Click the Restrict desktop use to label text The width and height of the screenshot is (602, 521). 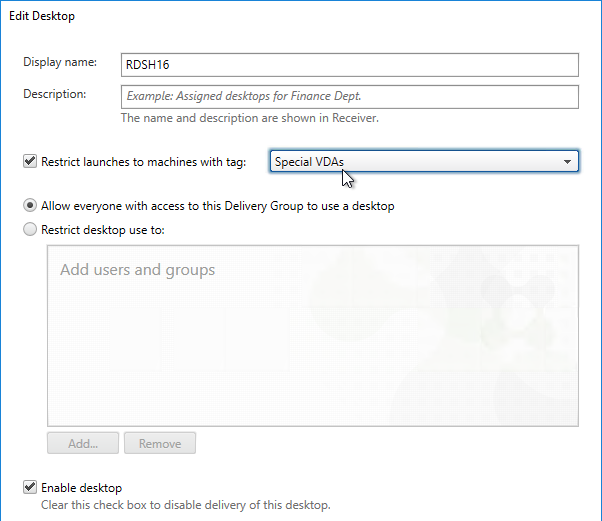[102, 229]
